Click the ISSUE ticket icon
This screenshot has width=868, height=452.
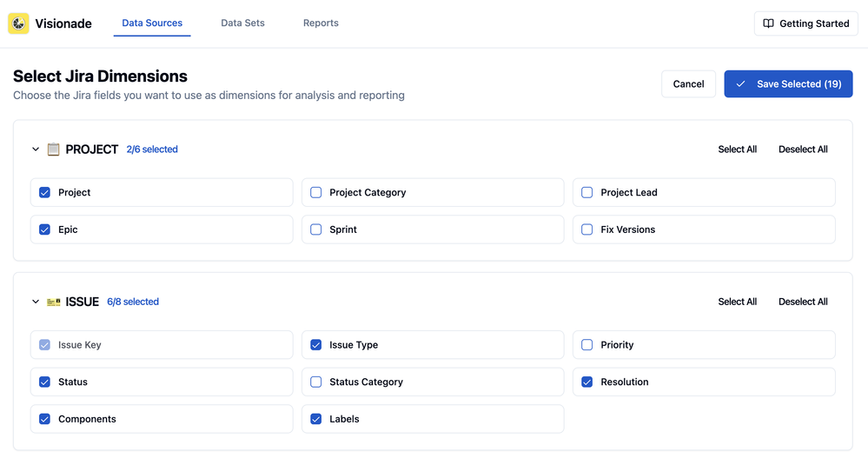(x=54, y=302)
